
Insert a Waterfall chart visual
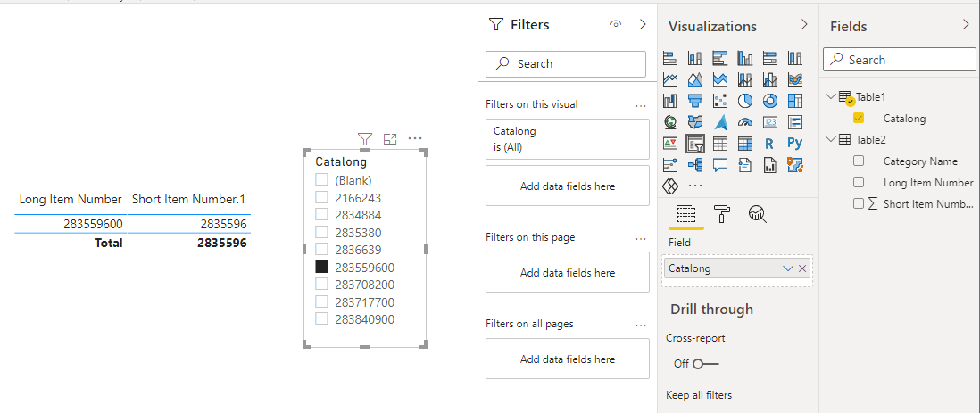pyautogui.click(x=670, y=101)
